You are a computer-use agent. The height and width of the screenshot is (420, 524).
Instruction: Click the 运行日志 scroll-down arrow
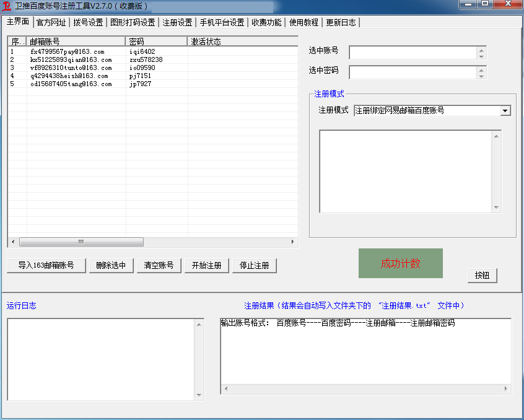tap(199, 395)
